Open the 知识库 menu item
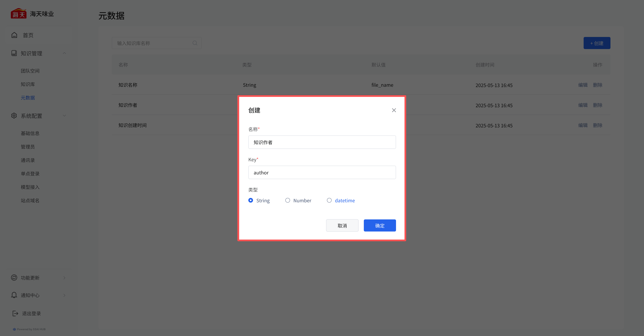Image resolution: width=644 pixels, height=336 pixels. click(28, 84)
